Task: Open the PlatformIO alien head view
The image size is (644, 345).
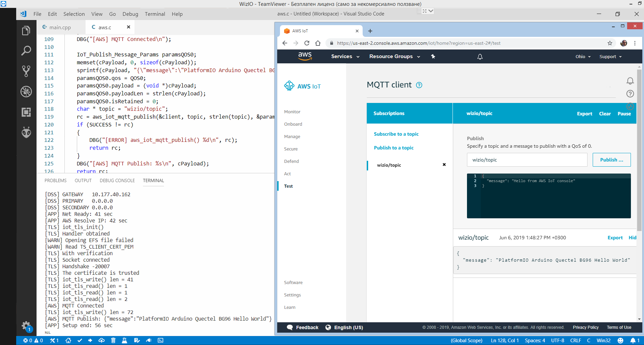Action: coord(26,132)
